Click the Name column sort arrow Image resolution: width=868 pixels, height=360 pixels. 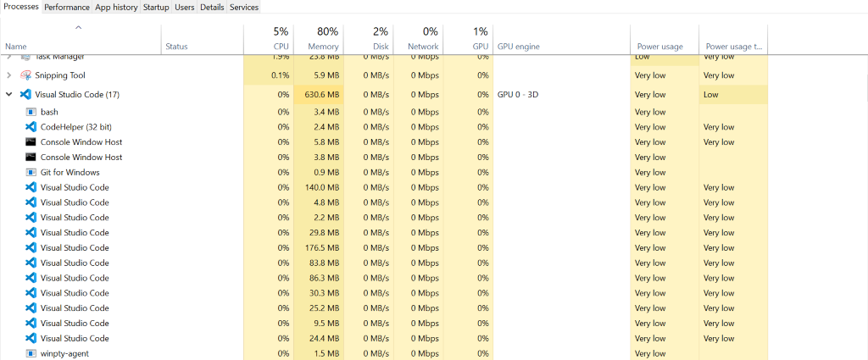point(79,28)
